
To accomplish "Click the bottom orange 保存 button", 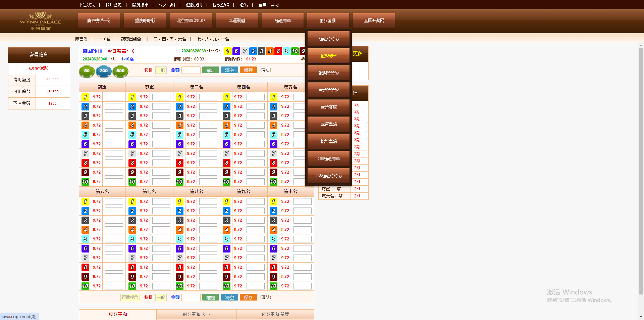I will coord(248,298).
